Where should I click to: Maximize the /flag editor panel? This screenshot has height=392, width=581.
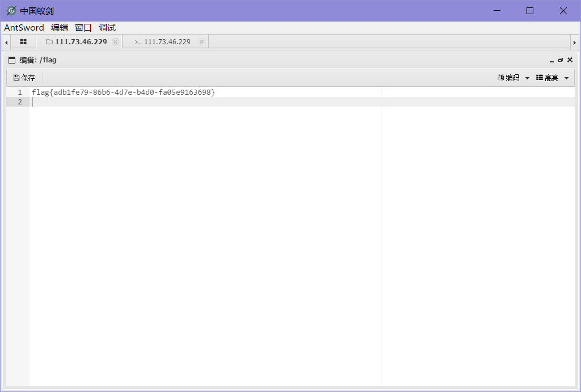[560, 60]
